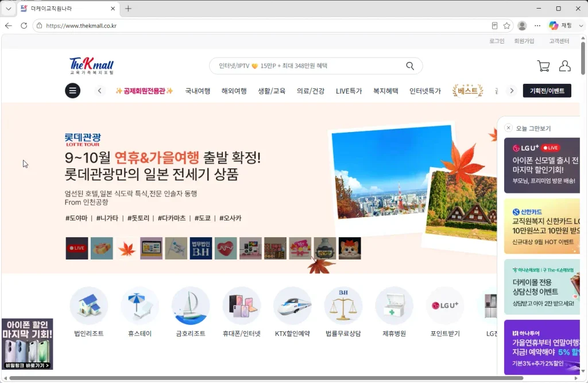Select the LIVE banner thumbnail
Viewport: 588px width, 383px height.
[77, 248]
